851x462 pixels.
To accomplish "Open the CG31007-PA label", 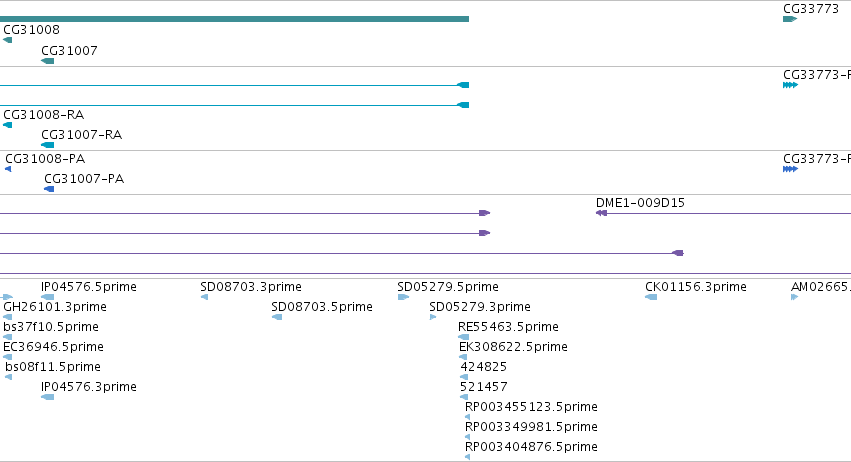I will click(84, 179).
